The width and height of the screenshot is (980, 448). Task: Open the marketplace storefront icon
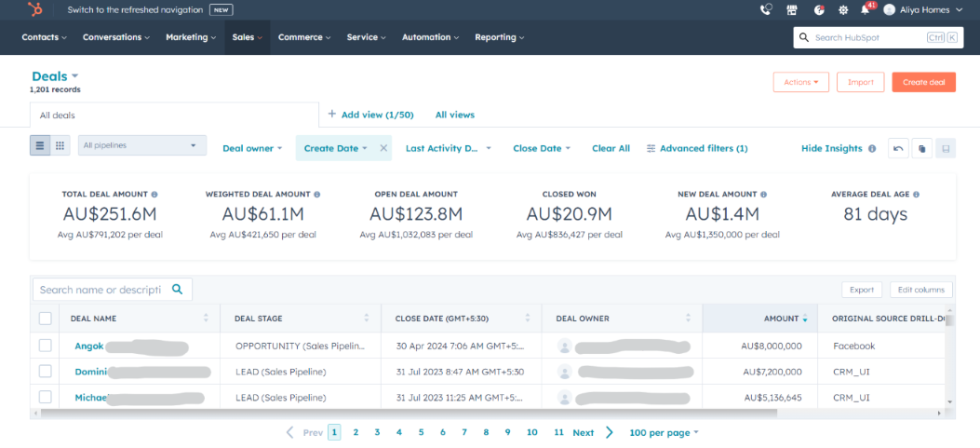pos(792,9)
